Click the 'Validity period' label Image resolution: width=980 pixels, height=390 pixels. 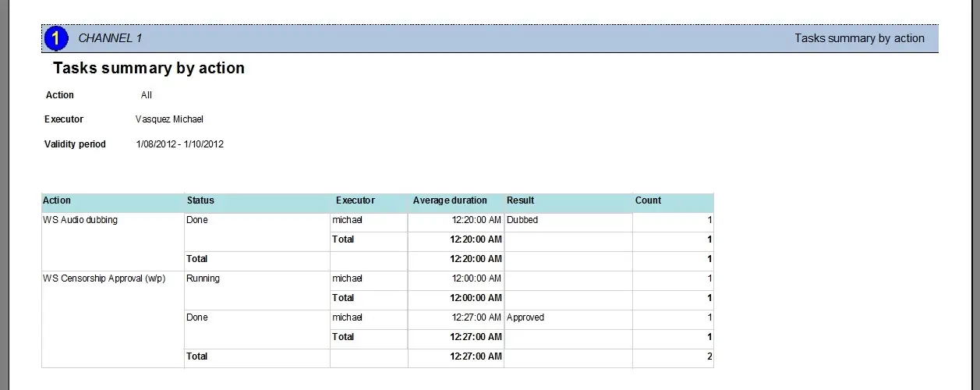[75, 144]
